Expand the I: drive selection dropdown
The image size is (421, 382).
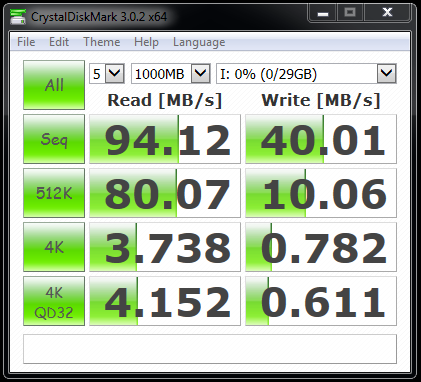click(387, 73)
